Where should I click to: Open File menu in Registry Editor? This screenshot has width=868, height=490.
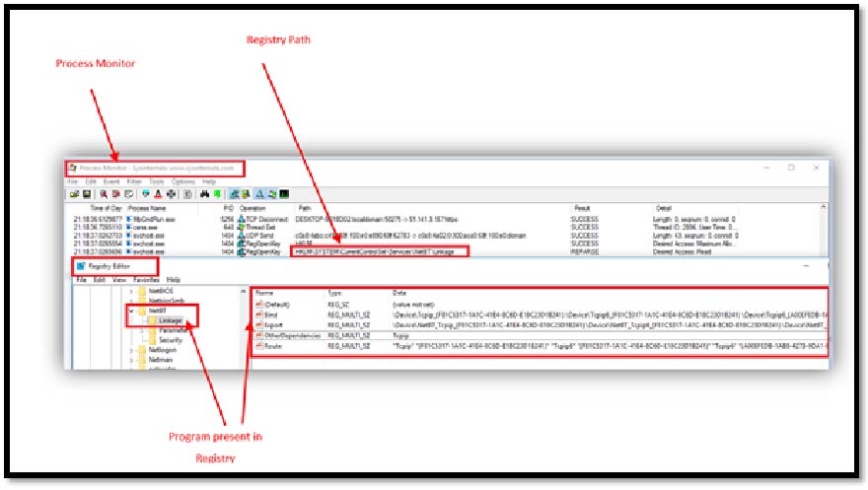(x=81, y=280)
